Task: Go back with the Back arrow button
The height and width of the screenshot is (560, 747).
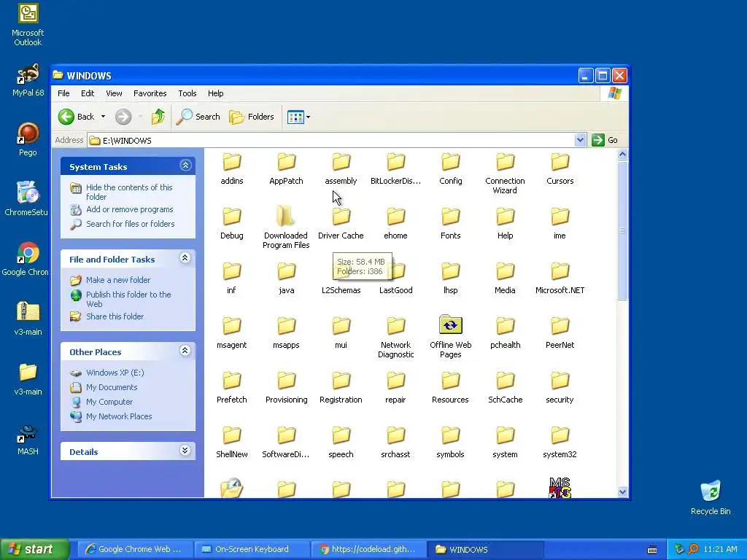Action: click(76, 117)
